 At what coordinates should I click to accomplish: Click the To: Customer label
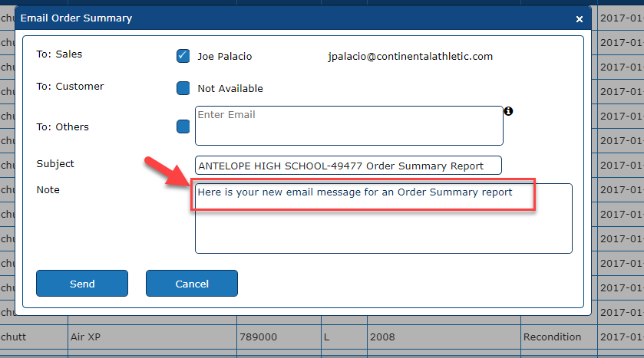coord(70,87)
